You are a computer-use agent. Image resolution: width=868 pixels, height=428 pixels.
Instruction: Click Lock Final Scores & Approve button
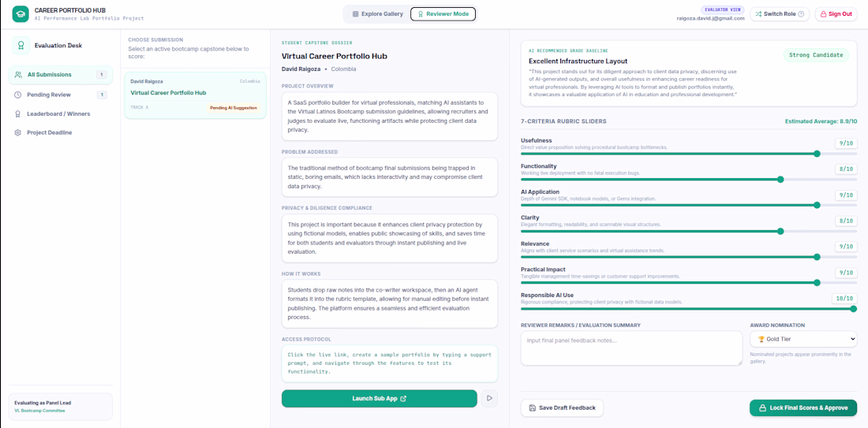click(x=803, y=408)
